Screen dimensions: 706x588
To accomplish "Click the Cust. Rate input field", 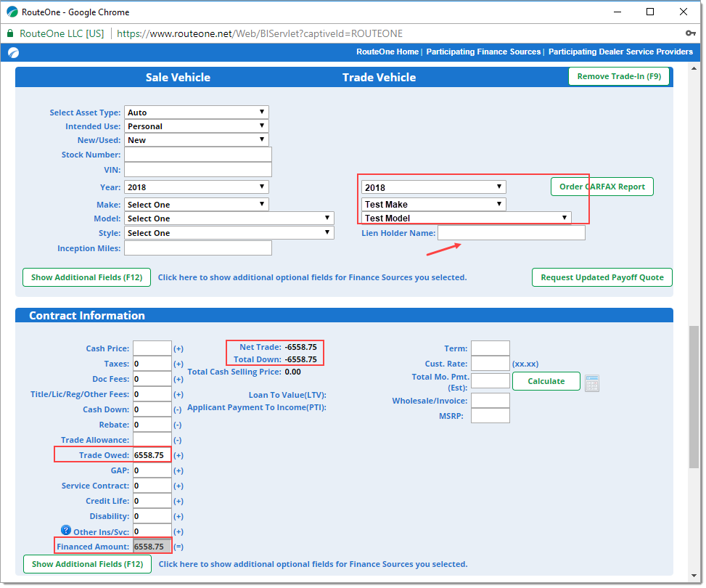I will (x=490, y=364).
